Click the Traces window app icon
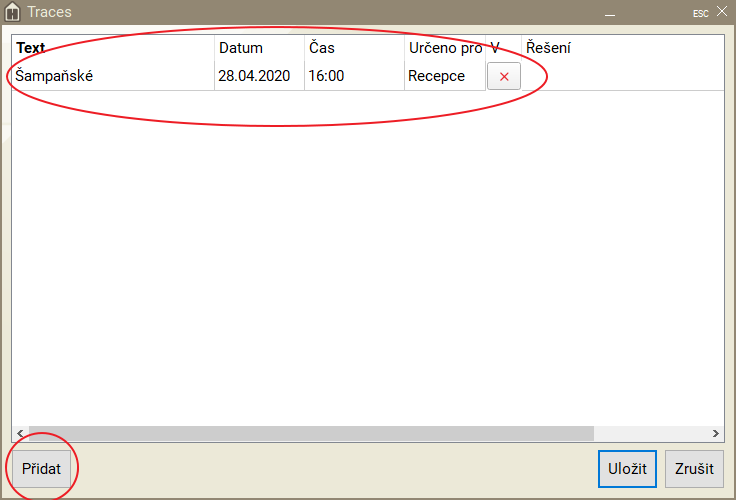The image size is (736, 500). click(x=14, y=13)
